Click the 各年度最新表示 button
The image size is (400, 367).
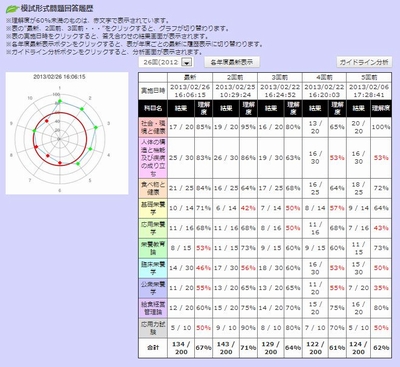pyautogui.click(x=232, y=62)
